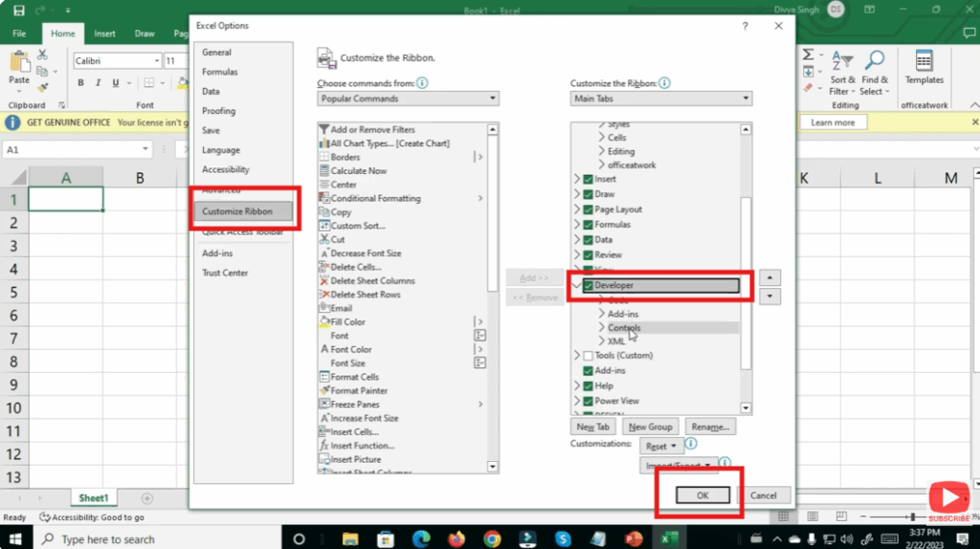
Task: Click the Borders icon in Font group
Action: pos(148,82)
